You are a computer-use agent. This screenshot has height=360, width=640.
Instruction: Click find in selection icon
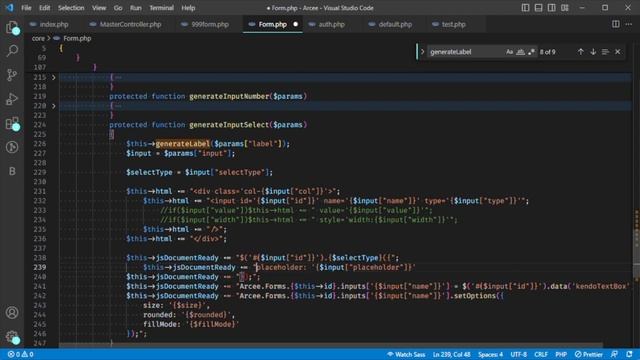605,52
